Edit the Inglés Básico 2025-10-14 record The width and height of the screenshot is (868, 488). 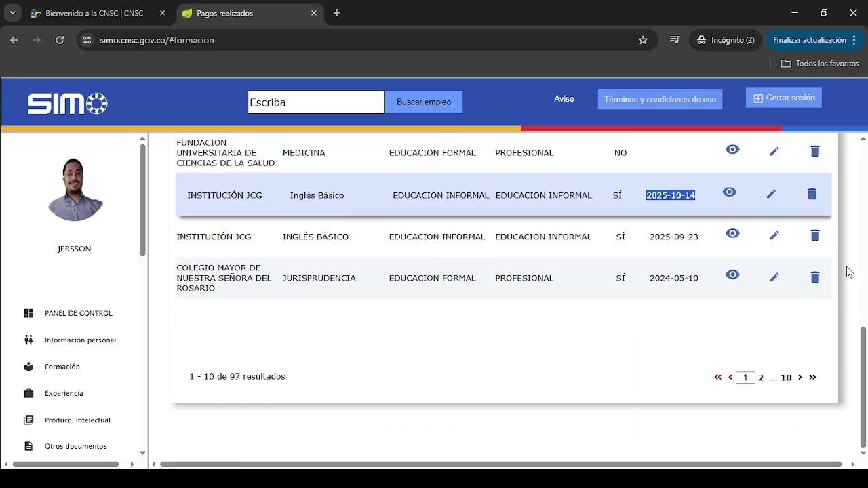[771, 194]
